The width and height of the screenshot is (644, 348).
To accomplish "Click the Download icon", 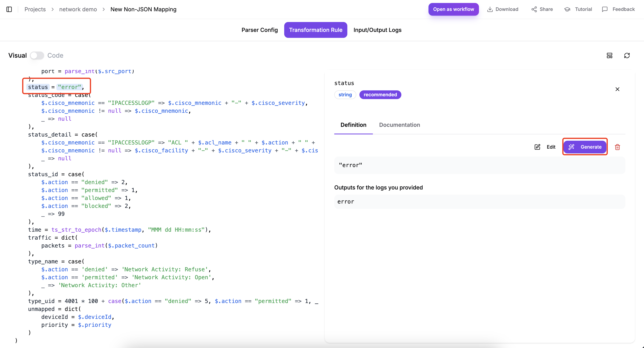I will tap(490, 9).
